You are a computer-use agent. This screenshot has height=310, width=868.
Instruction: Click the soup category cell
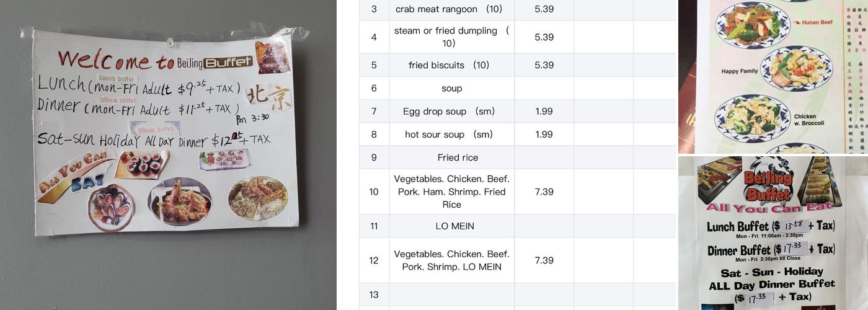tap(451, 88)
